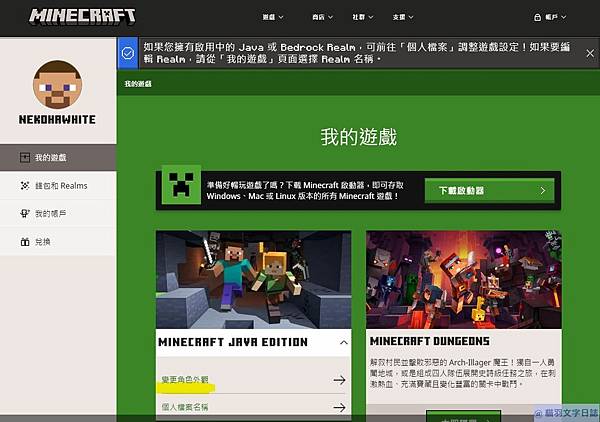Click the 我的遊戲 breadcrumb link
600x422 pixels.
pyautogui.click(x=138, y=84)
